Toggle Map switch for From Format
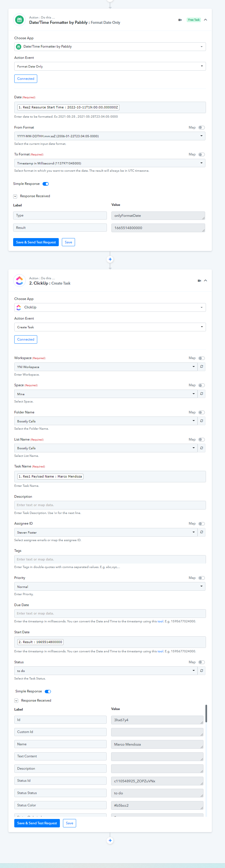The image size is (225, 868). pyautogui.click(x=201, y=128)
